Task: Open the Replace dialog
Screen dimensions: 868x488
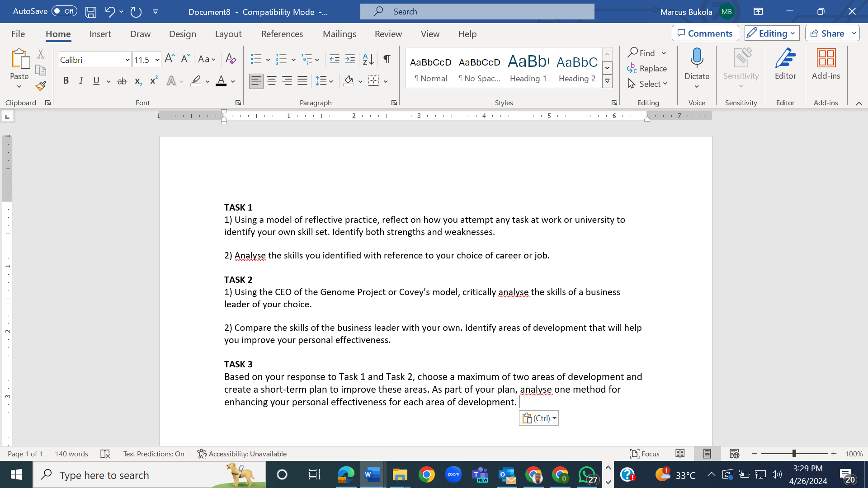Action: tap(647, 68)
